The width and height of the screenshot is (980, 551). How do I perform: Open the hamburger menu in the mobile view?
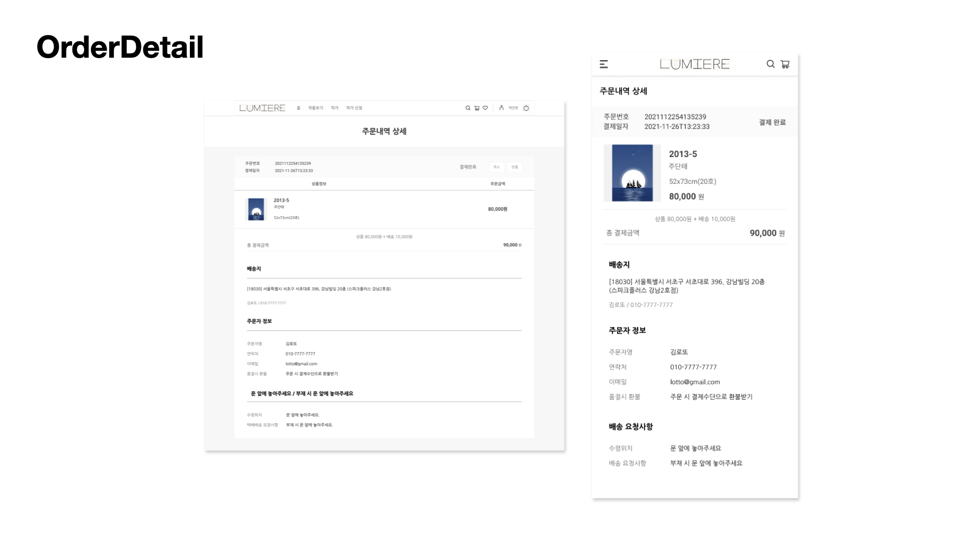(604, 64)
